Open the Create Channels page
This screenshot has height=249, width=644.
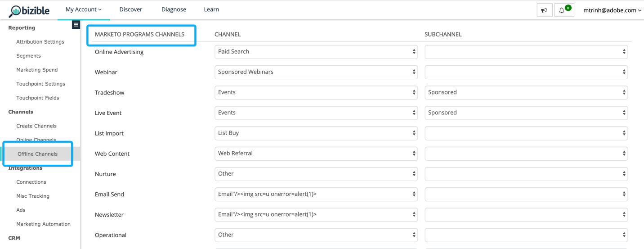click(x=36, y=126)
